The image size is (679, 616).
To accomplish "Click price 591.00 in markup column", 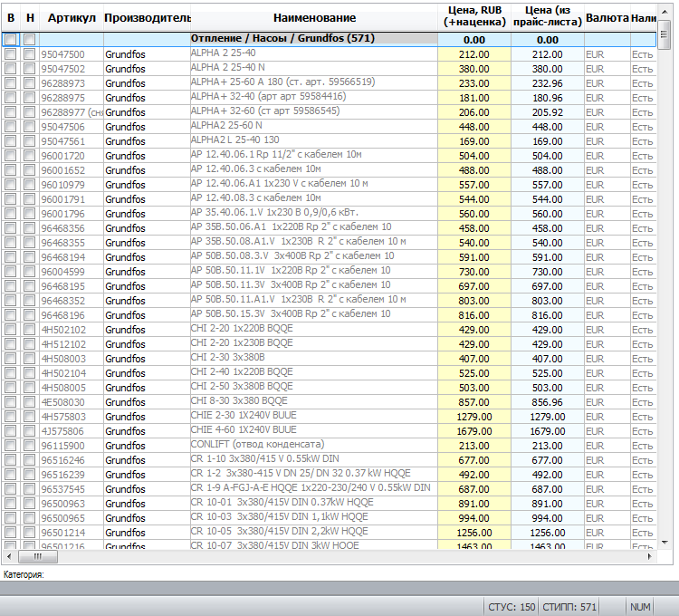I will coord(474,257).
